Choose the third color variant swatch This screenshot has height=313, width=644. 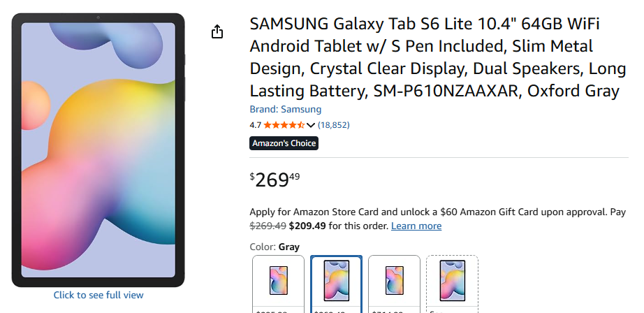click(x=394, y=281)
